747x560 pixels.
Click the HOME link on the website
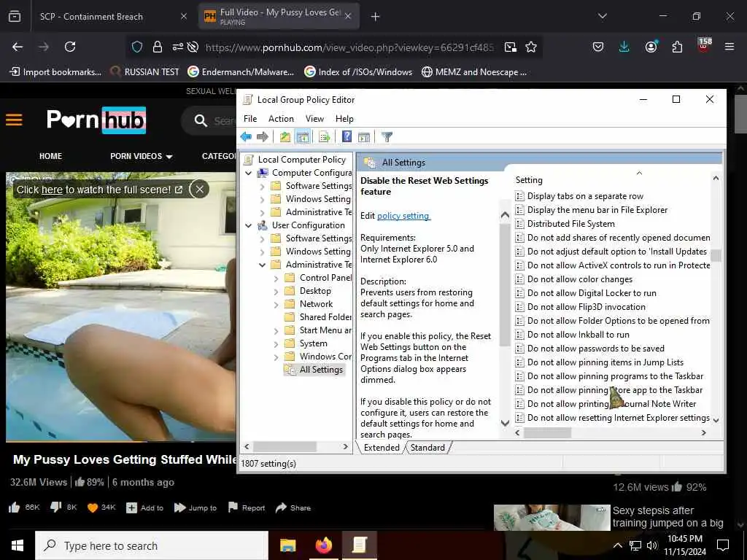[x=50, y=156]
